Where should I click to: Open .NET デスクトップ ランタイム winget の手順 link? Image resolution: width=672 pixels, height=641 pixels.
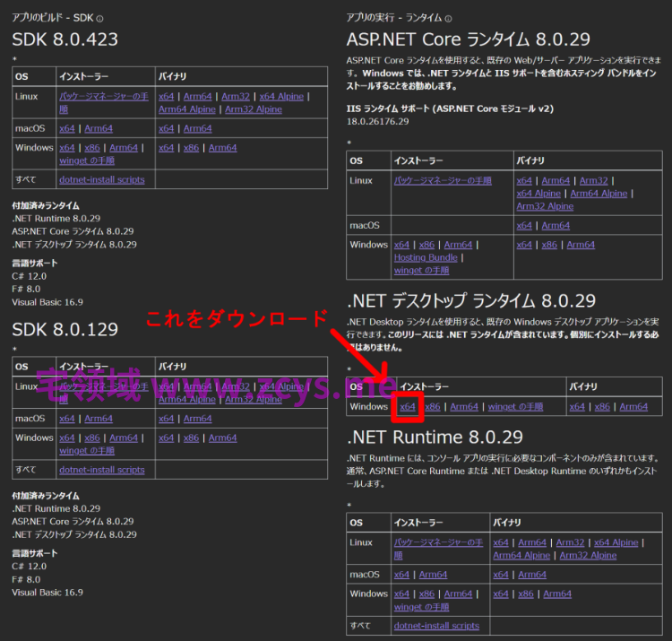point(515,407)
